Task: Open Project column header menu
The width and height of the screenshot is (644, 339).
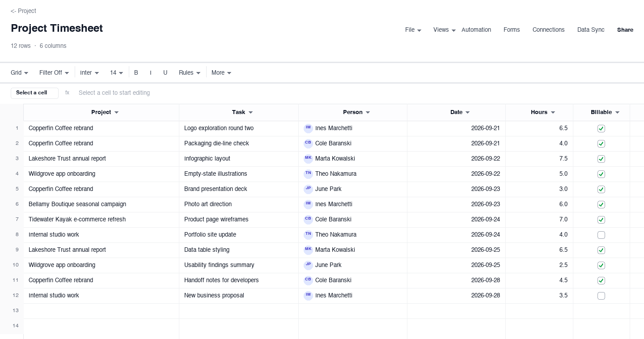Action: point(116,113)
